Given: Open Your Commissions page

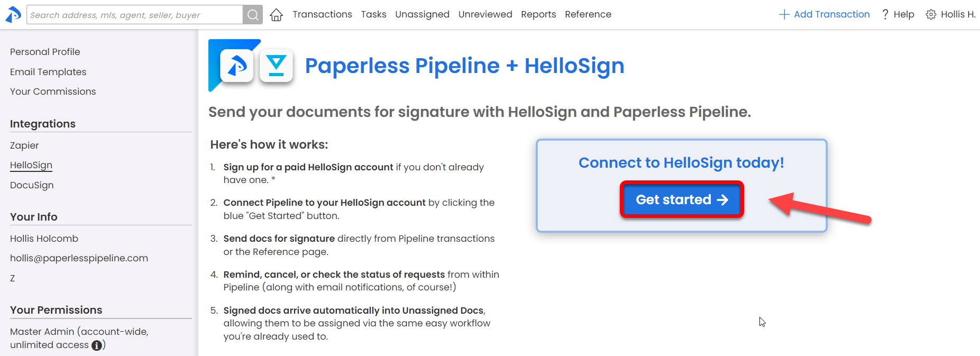Looking at the screenshot, I should [53, 92].
